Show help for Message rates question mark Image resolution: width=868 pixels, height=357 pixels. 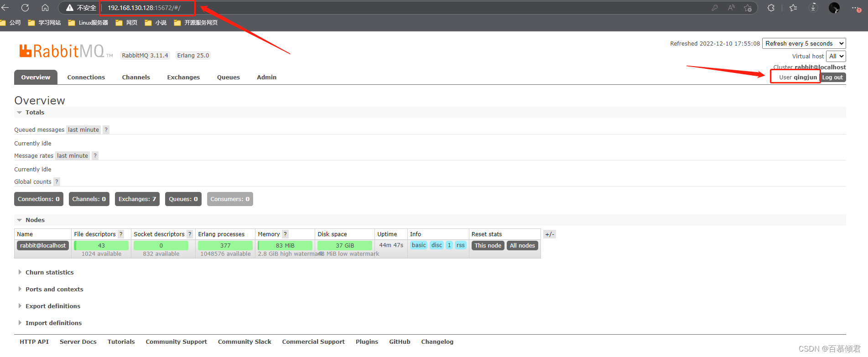(x=95, y=156)
